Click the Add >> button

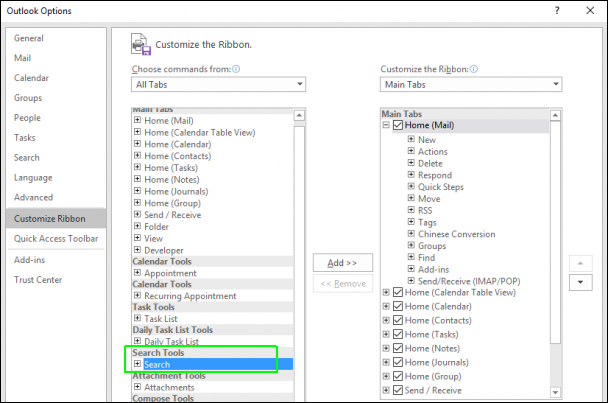coord(343,263)
